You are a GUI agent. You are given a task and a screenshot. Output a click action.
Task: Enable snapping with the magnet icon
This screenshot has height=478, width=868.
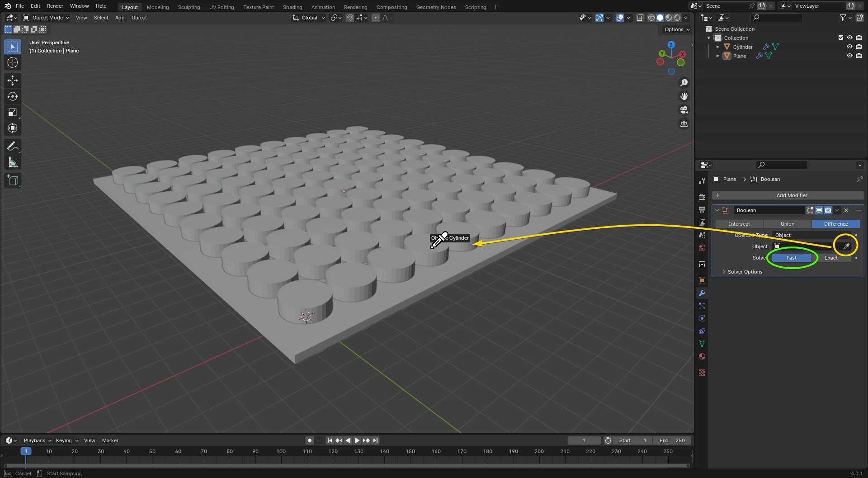pos(350,18)
